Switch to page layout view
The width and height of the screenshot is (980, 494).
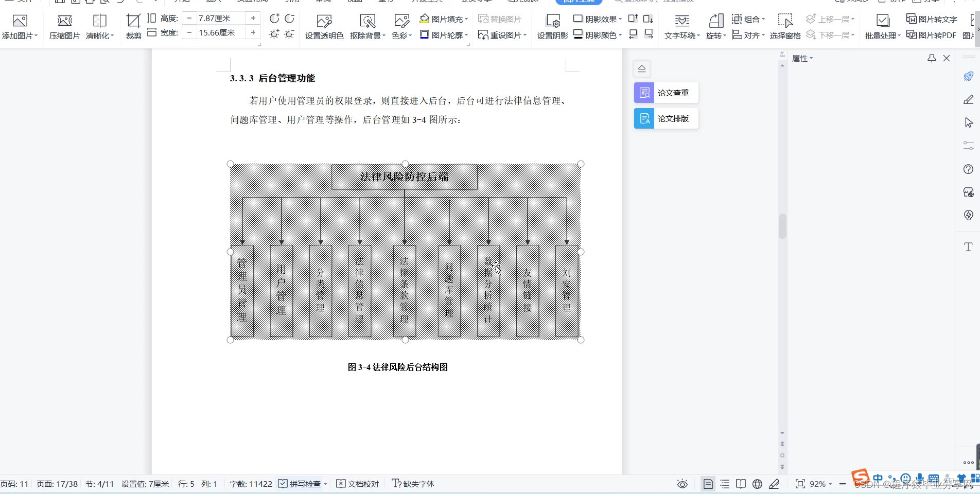pos(708,484)
